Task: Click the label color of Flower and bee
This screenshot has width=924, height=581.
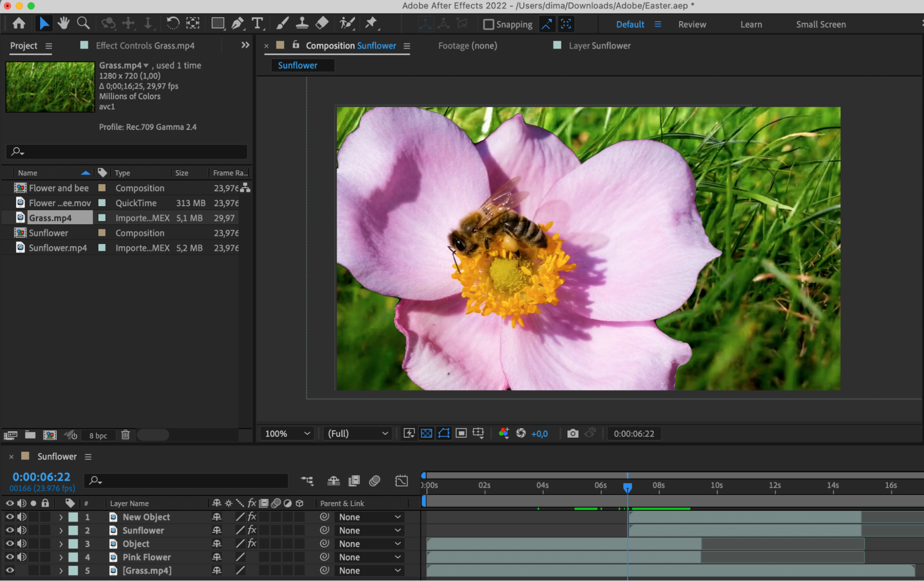Action: tap(102, 188)
